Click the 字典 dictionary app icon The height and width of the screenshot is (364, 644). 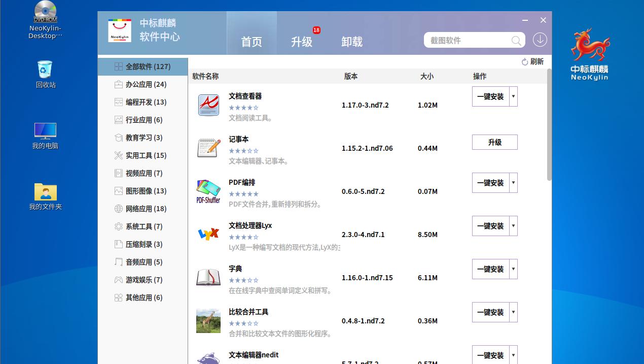click(x=208, y=278)
